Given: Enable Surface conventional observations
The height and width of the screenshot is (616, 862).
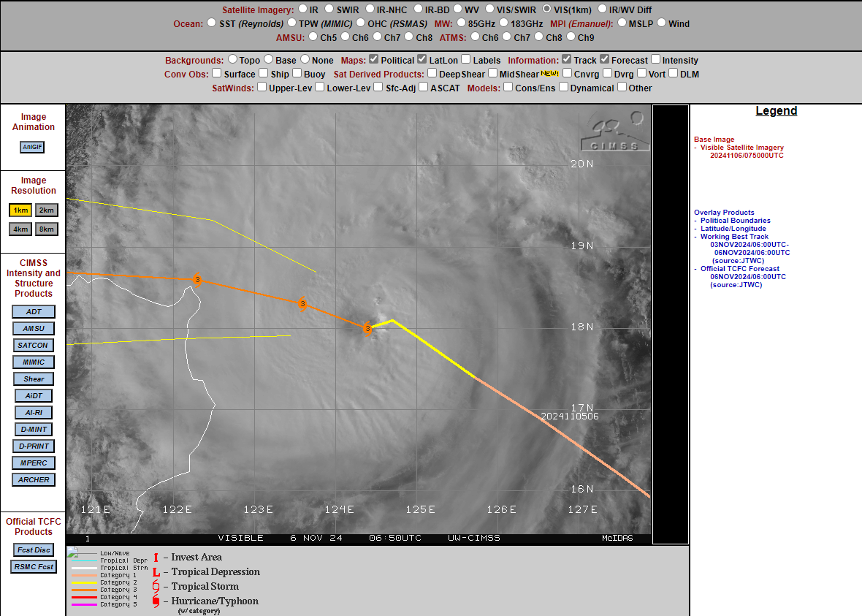Looking at the screenshot, I should coord(217,72).
